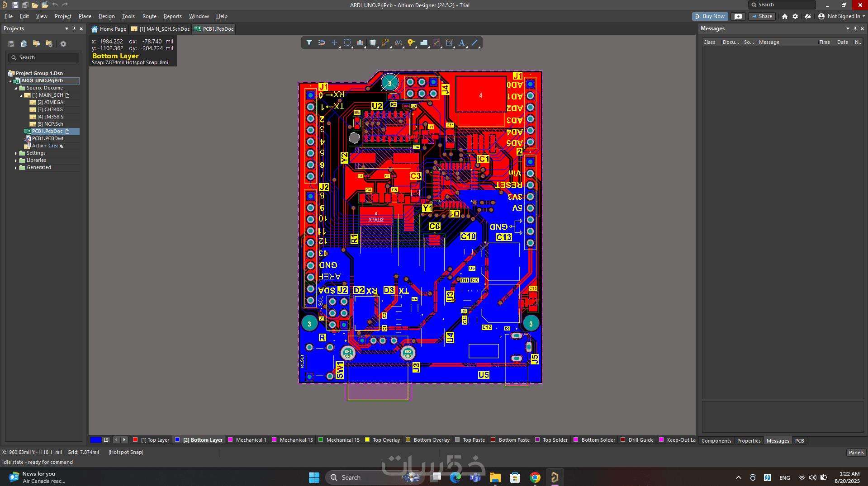Click the Undo arrow in the title bar
Viewport: 868px width, 486px height.
coord(55,5)
